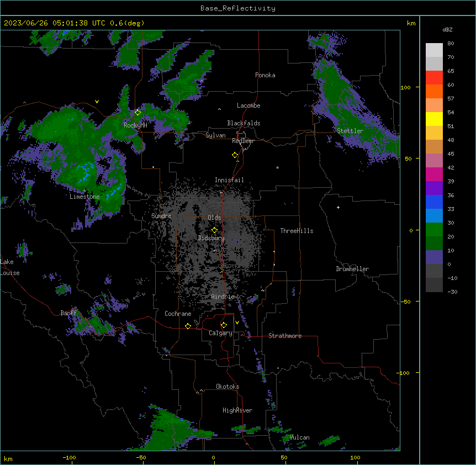Click the white plus marker north of Drumheller
This screenshot has height=465, width=476.
[x=338, y=207]
